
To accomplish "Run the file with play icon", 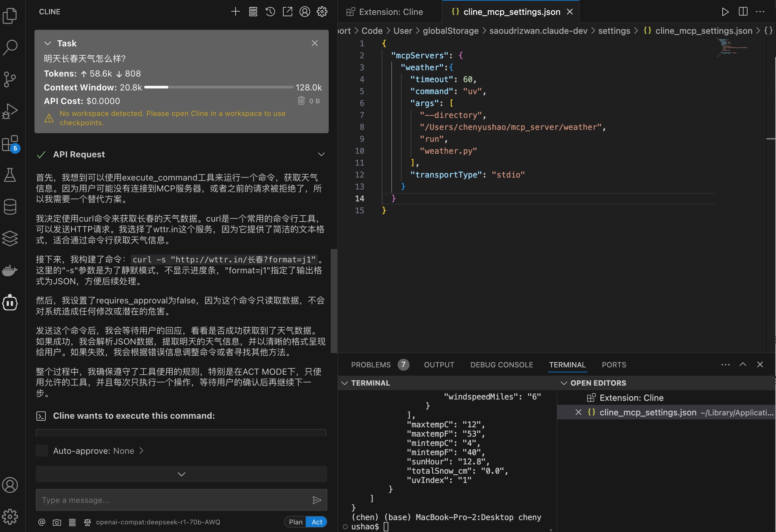I will (x=725, y=12).
